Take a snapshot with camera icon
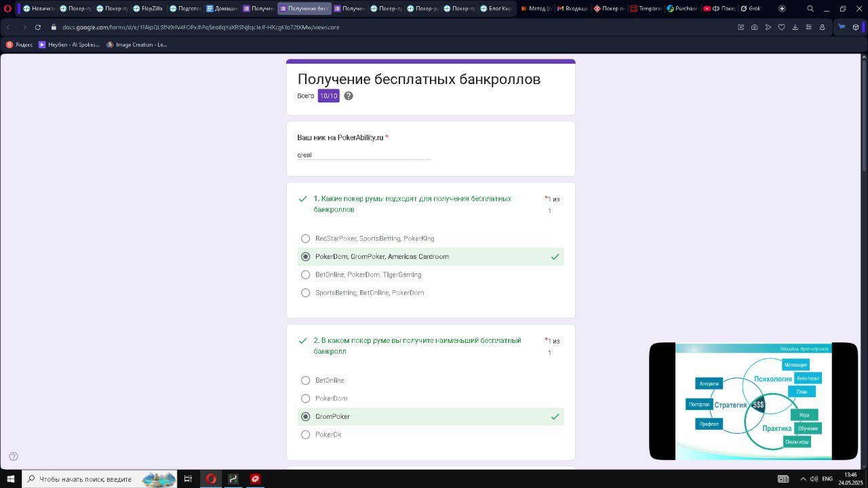Screen dimensions: 868x488 [754, 27]
